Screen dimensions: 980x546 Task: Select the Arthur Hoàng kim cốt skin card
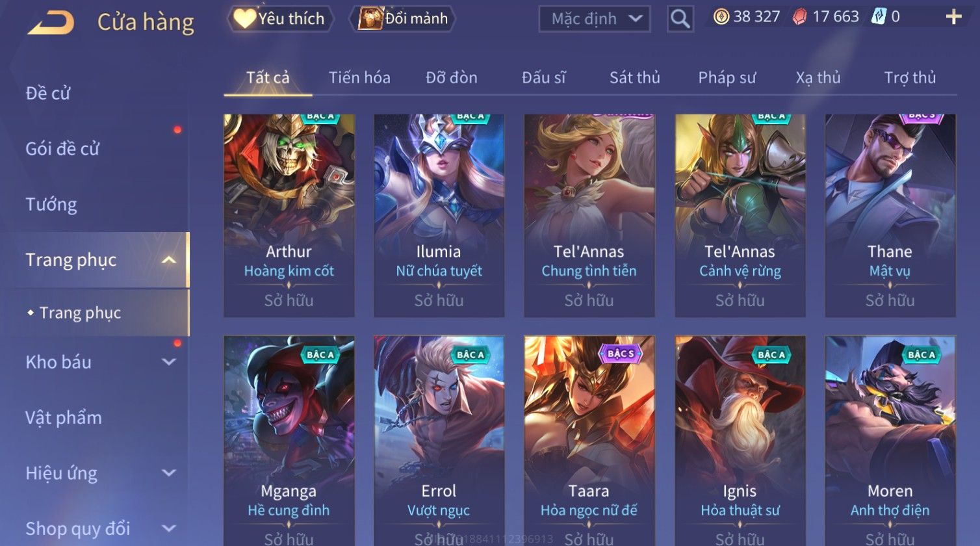pos(289,216)
